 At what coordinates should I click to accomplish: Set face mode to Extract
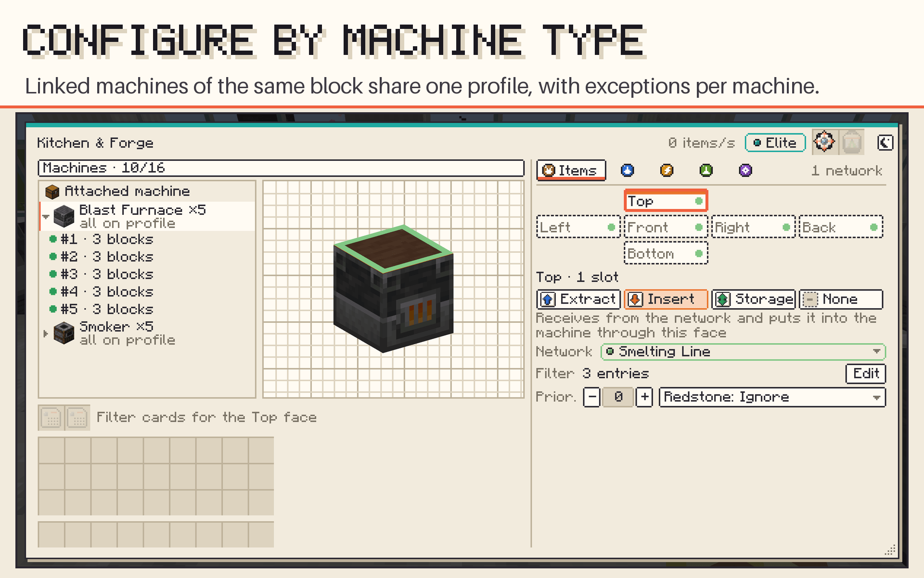pyautogui.click(x=578, y=299)
